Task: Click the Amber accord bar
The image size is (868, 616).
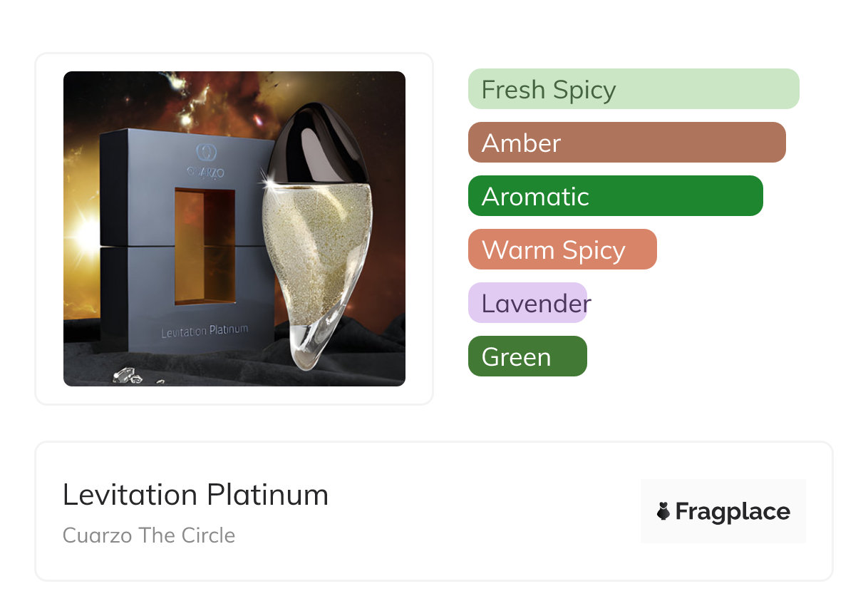Action: tap(626, 143)
